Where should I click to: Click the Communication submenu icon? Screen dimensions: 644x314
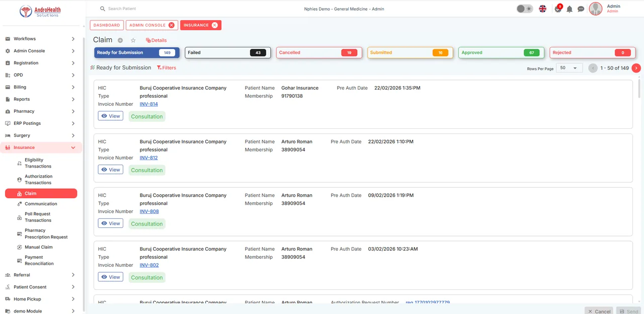click(x=19, y=204)
